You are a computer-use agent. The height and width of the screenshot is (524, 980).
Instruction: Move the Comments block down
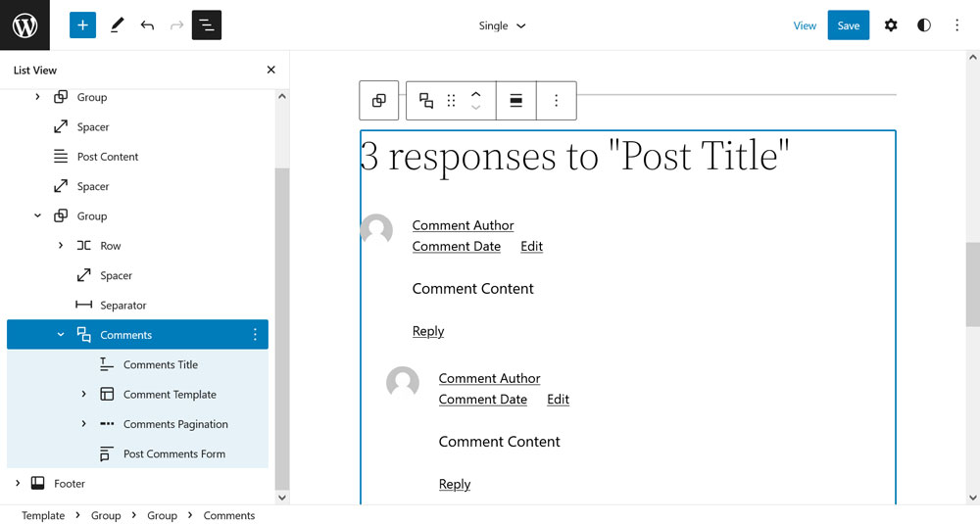[x=475, y=108]
